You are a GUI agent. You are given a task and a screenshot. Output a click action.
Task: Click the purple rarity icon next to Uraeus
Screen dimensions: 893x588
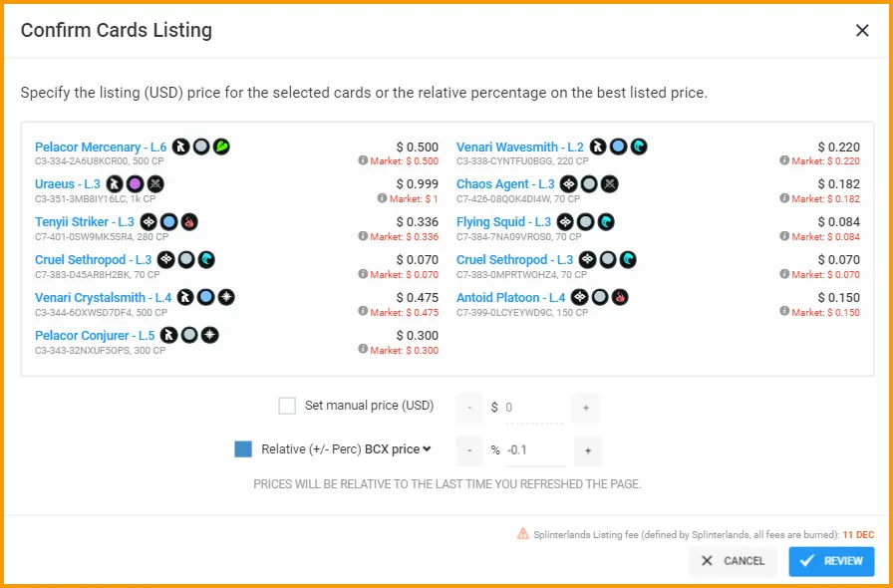(135, 184)
